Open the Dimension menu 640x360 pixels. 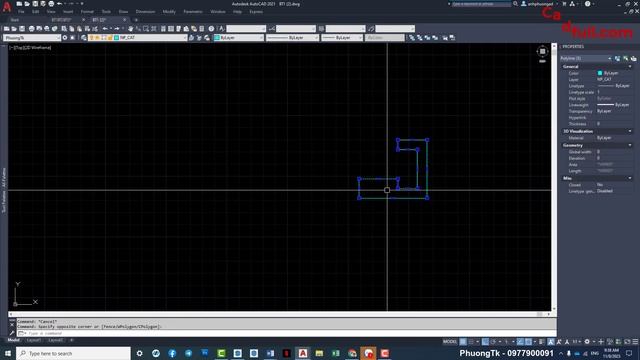coord(145,12)
